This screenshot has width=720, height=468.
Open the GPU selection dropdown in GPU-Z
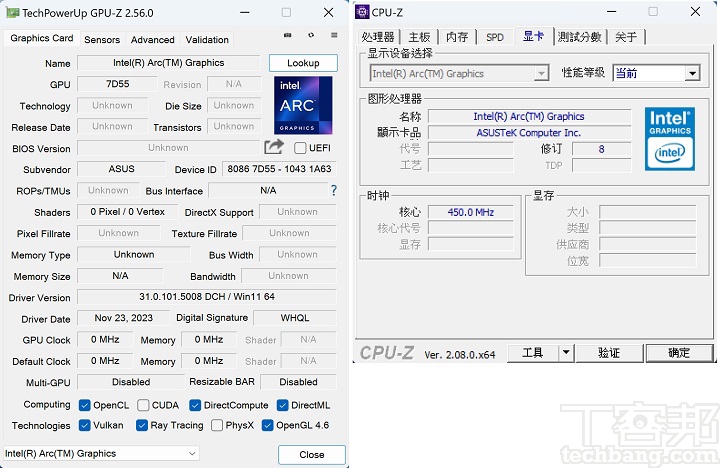101,454
